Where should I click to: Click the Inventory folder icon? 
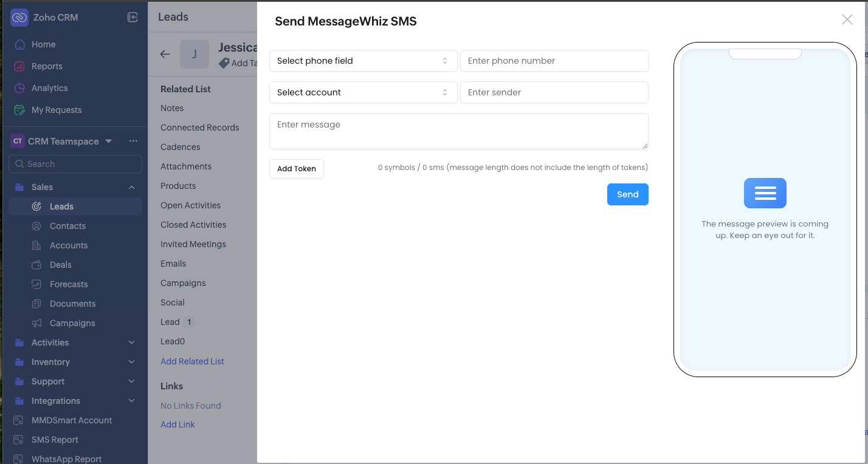point(19,362)
